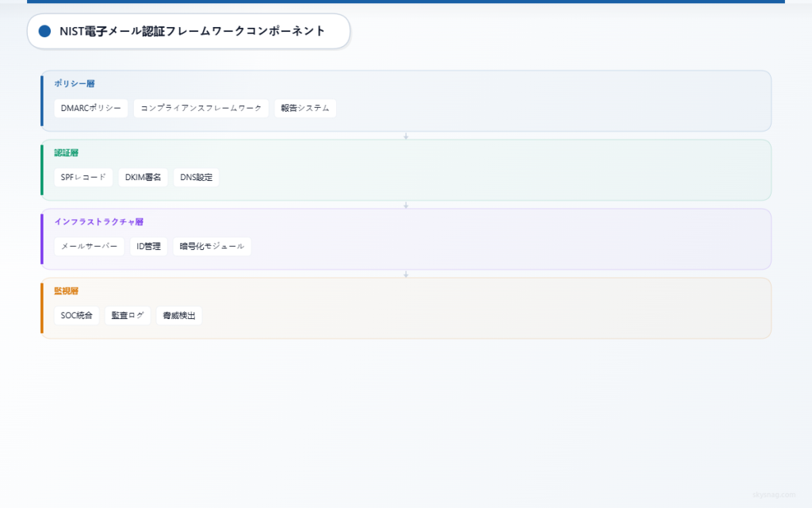Click the NIST電子メール認証フレームワークコンポーネント title
This screenshot has height=508, width=812.
click(192, 31)
